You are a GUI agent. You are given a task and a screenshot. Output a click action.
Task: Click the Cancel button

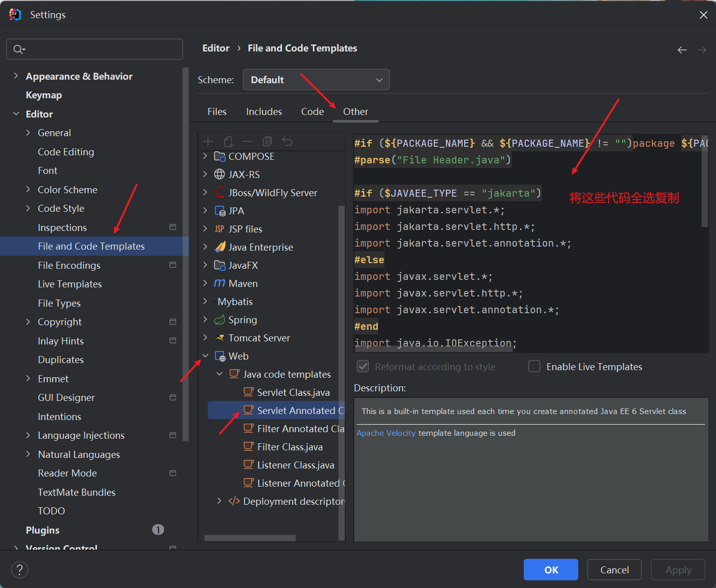coord(615,570)
